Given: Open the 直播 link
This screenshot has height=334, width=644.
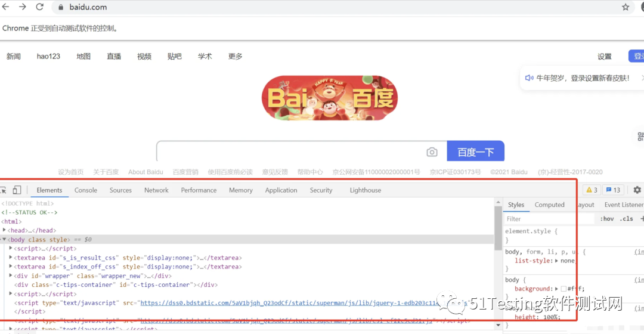Looking at the screenshot, I should [114, 56].
